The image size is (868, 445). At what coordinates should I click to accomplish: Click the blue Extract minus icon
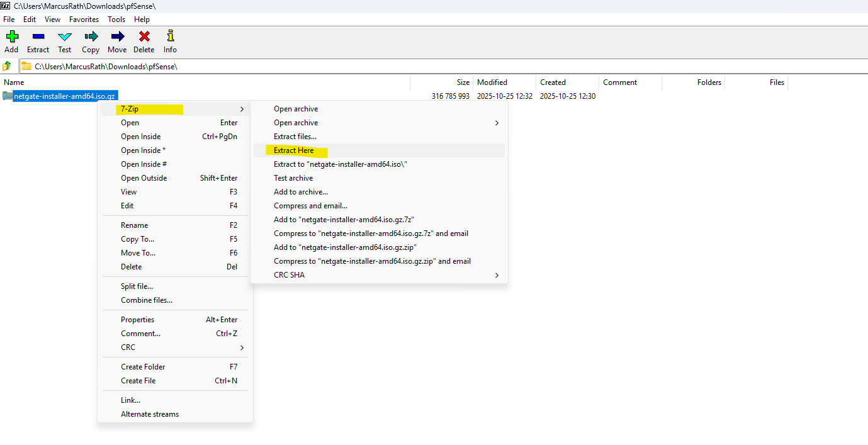(38, 37)
